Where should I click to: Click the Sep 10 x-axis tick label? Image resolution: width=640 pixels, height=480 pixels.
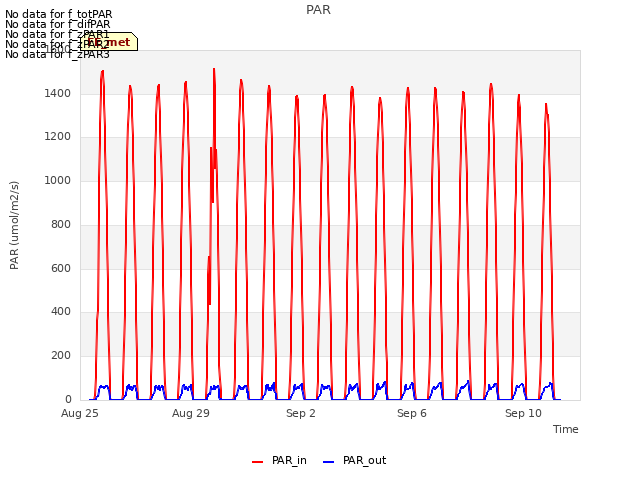pos(523,413)
